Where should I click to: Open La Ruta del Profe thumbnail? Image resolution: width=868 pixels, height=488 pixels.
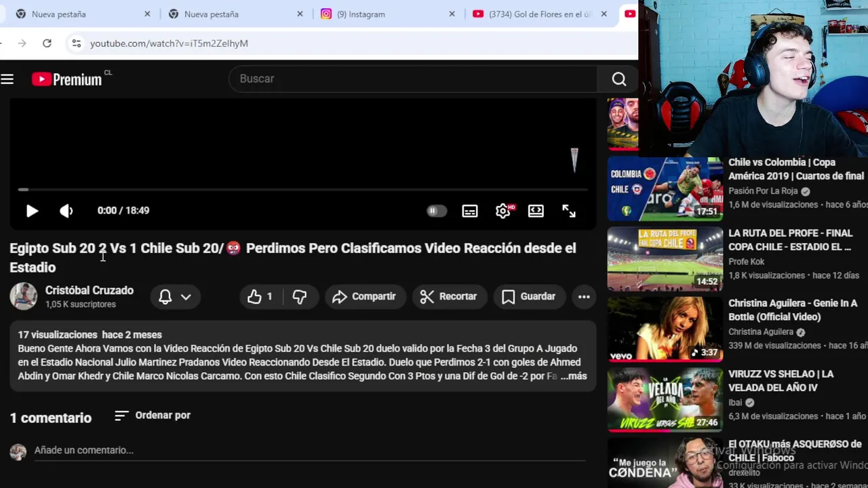[665, 260]
